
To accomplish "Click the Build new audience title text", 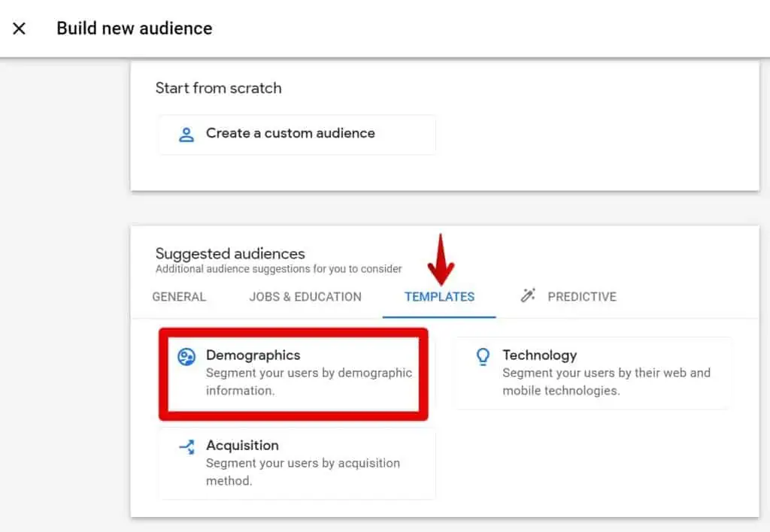I will (134, 29).
